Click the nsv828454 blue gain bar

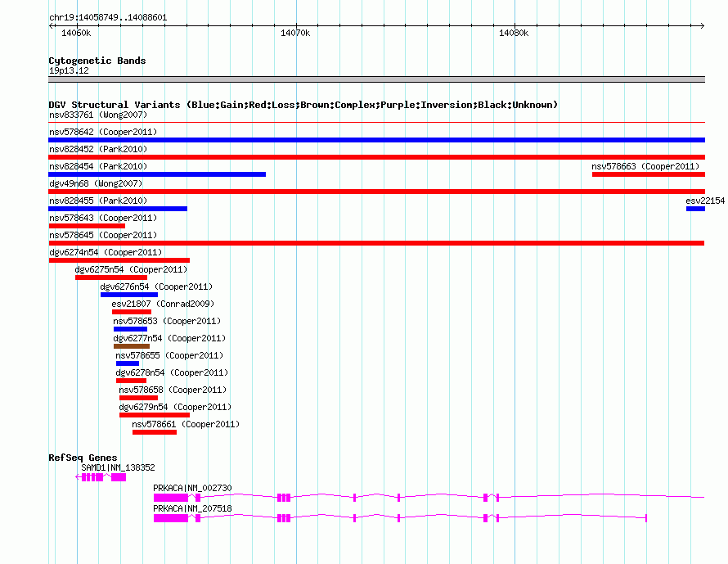pyautogui.click(x=157, y=174)
